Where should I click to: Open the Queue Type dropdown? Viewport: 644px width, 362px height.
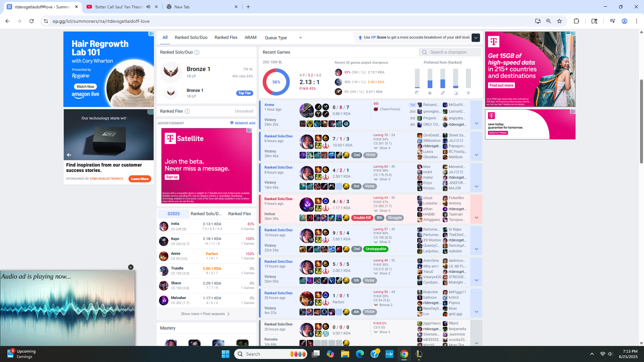pos(283,38)
